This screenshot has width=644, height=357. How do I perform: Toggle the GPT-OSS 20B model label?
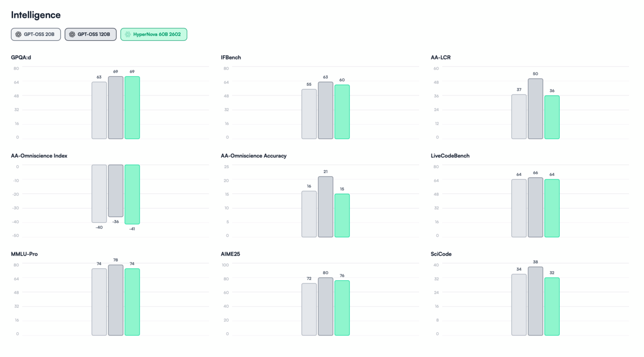tap(39, 34)
